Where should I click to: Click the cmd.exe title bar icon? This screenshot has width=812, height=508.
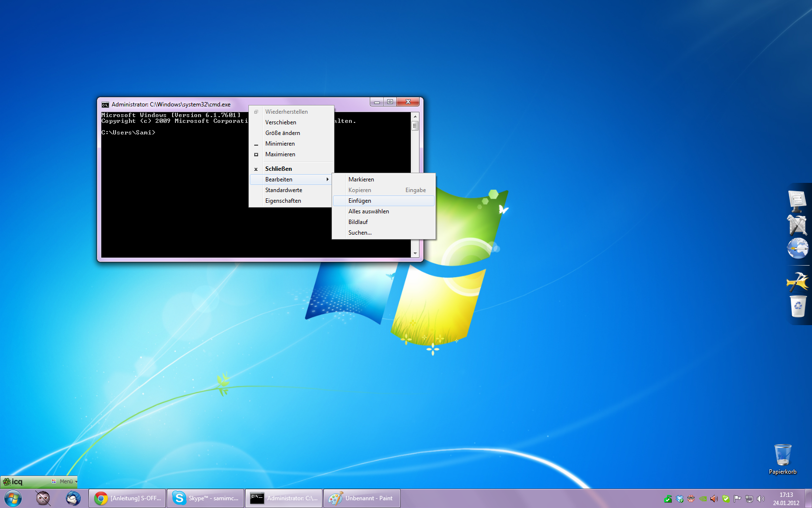[105, 105]
